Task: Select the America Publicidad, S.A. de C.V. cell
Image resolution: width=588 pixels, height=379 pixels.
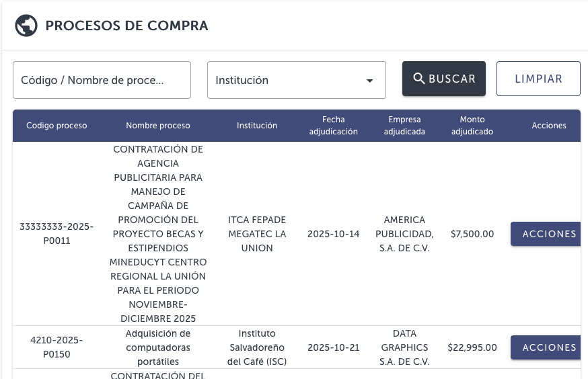Action: point(404,234)
